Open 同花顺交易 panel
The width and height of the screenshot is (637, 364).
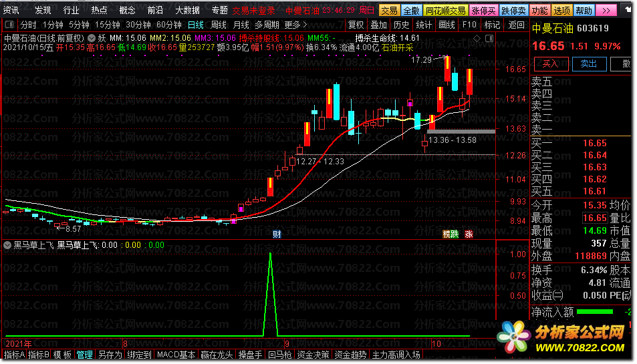click(x=445, y=10)
